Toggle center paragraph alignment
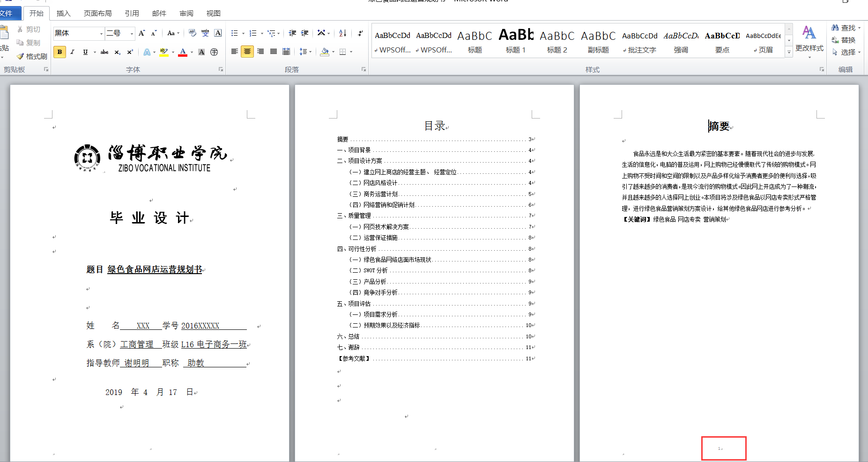Image resolution: width=868 pixels, height=462 pixels. pyautogui.click(x=247, y=52)
